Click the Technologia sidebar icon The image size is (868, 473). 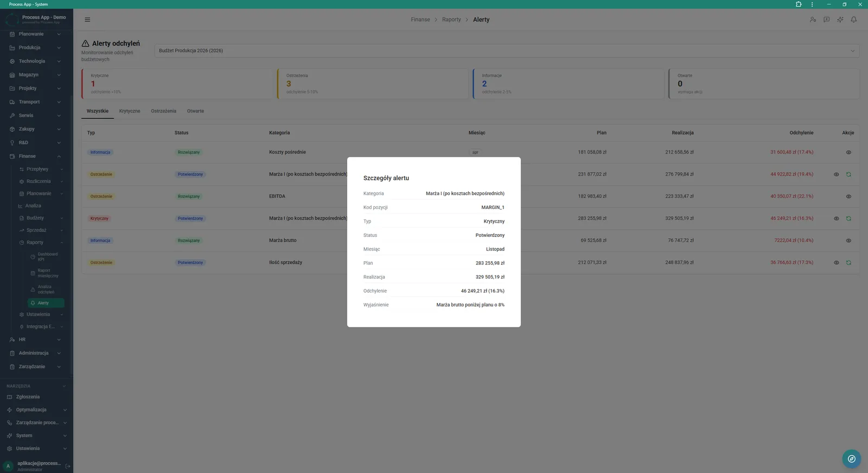point(12,61)
